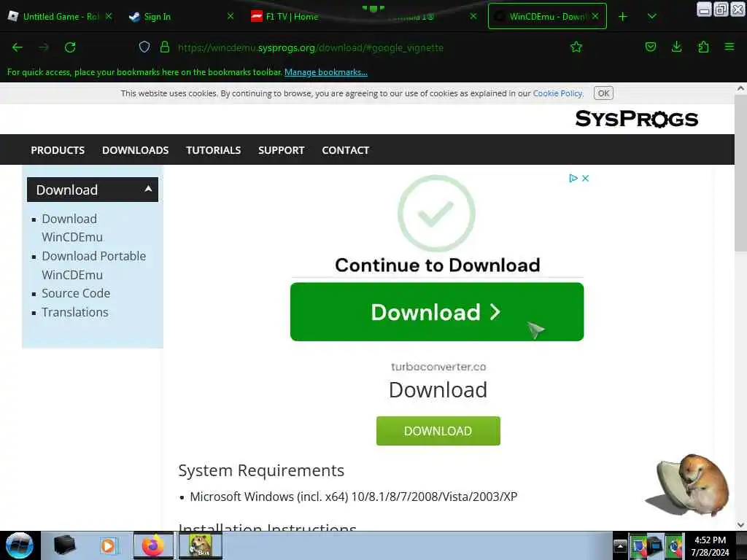Open a new tab with the plus icon
747x560 pixels.
[623, 17]
